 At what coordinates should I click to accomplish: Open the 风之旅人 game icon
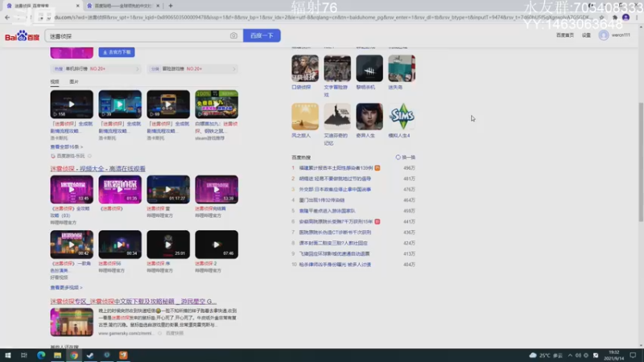(305, 117)
